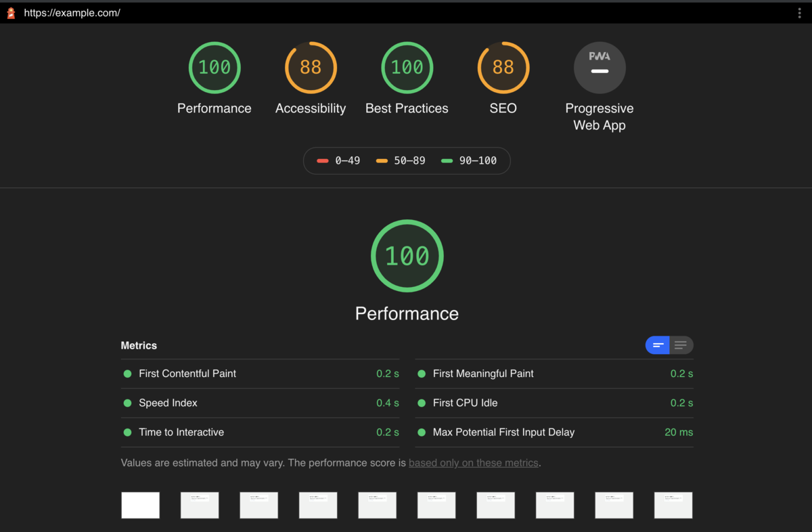Screen dimensions: 812x532
Task: Switch metrics to expanded description view
Action: [x=681, y=345]
